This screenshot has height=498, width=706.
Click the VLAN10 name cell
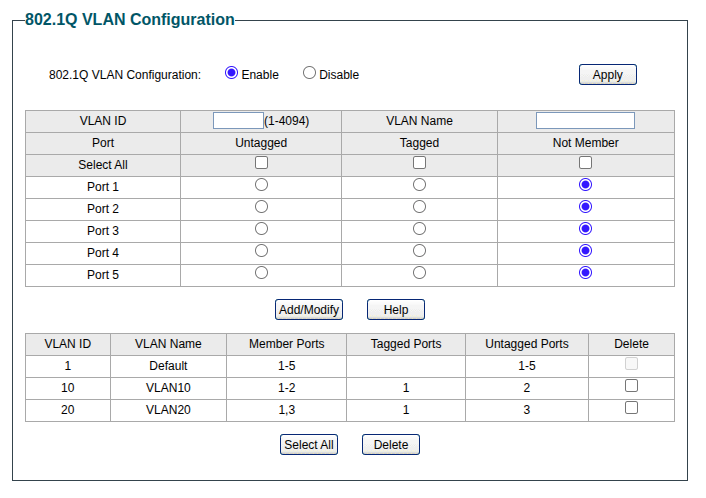coord(168,388)
